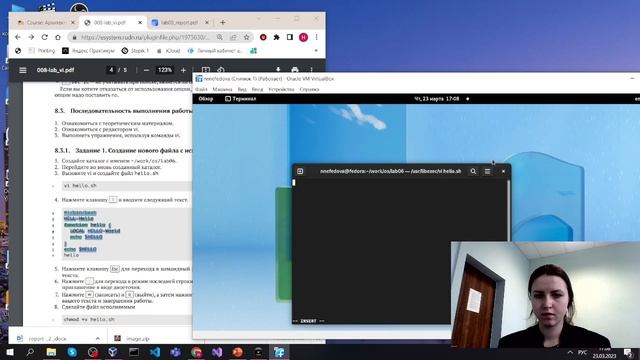
Task: Open File Explorer from the taskbar
Action: coord(51,352)
